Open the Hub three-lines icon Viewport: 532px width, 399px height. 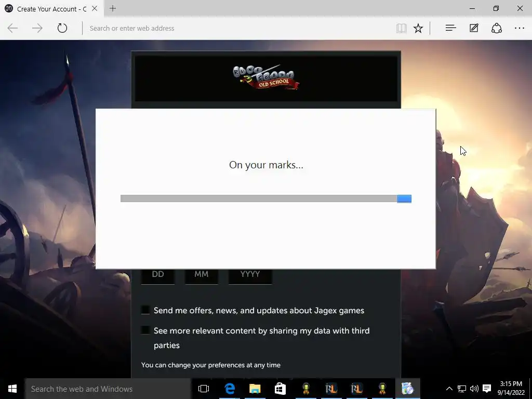tap(450, 28)
